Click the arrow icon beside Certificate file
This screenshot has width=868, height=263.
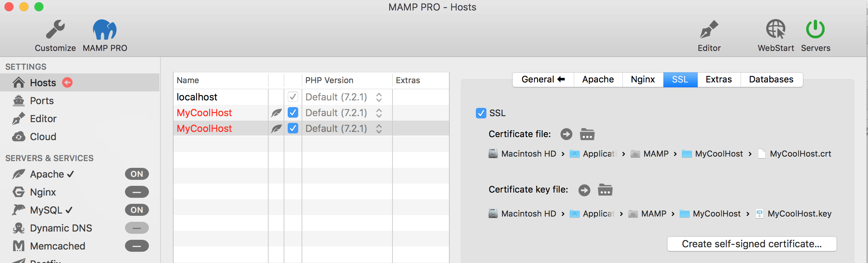(x=566, y=134)
